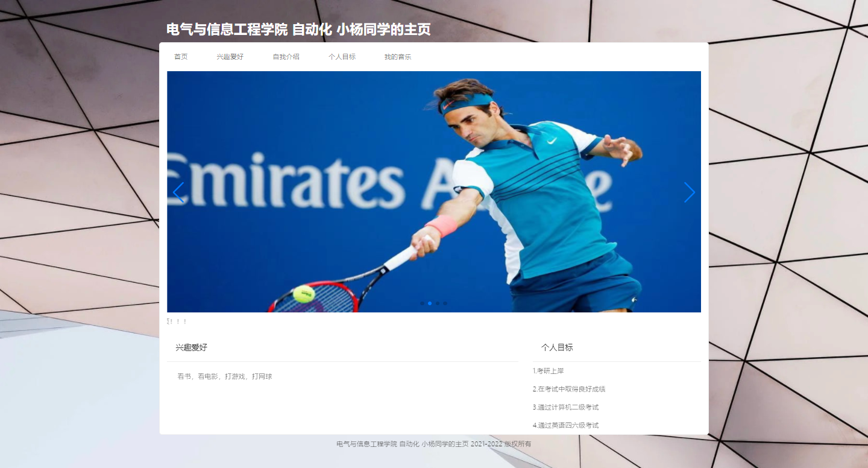Select the first carousel pagination dot

point(422,303)
